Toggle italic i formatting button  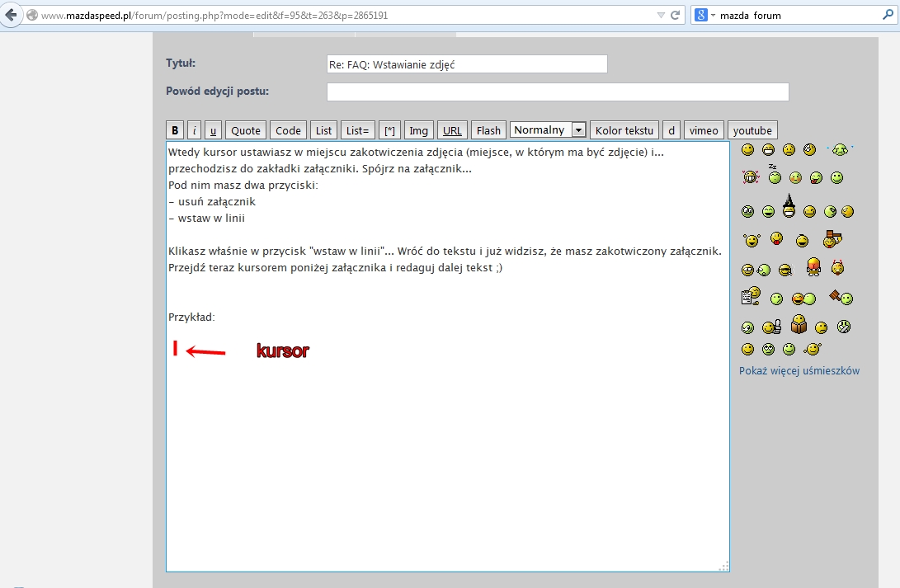(x=194, y=130)
